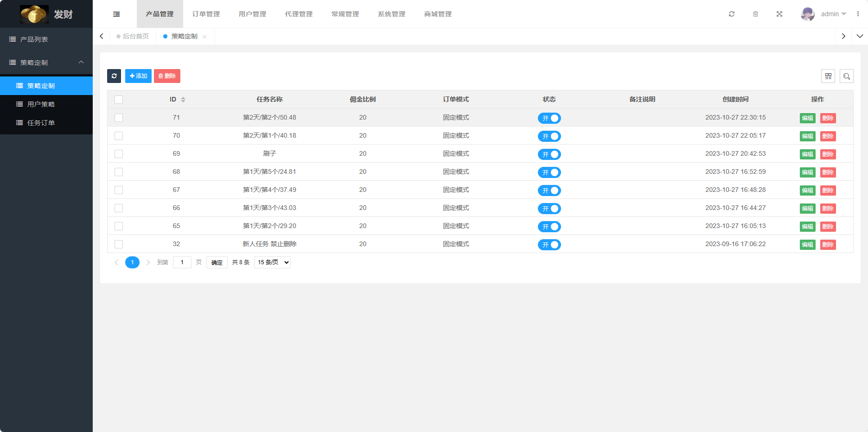Viewport: 868px width, 432px height.
Task: Close the 策略定制 tab with its x
Action: pyautogui.click(x=204, y=37)
